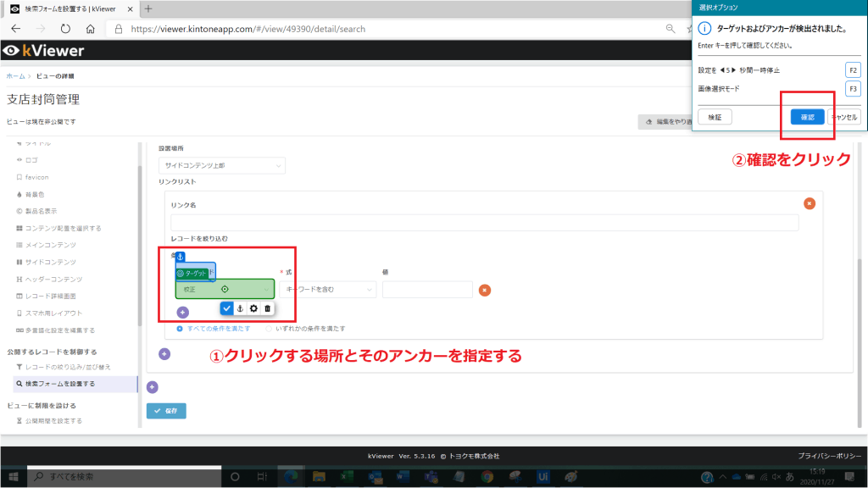Click the blue 確認 button
Screen dimensions: 868x488
click(x=807, y=117)
